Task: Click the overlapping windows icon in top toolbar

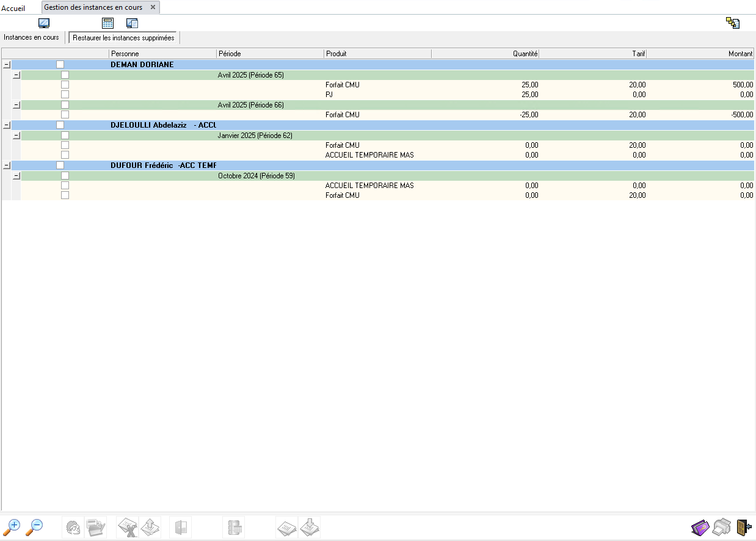Action: (132, 23)
